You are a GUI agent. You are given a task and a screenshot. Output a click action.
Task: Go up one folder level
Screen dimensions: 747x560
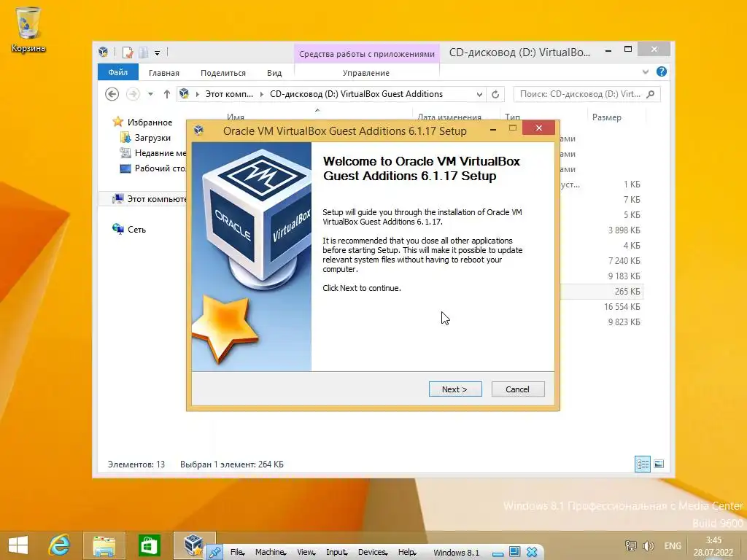(167, 94)
